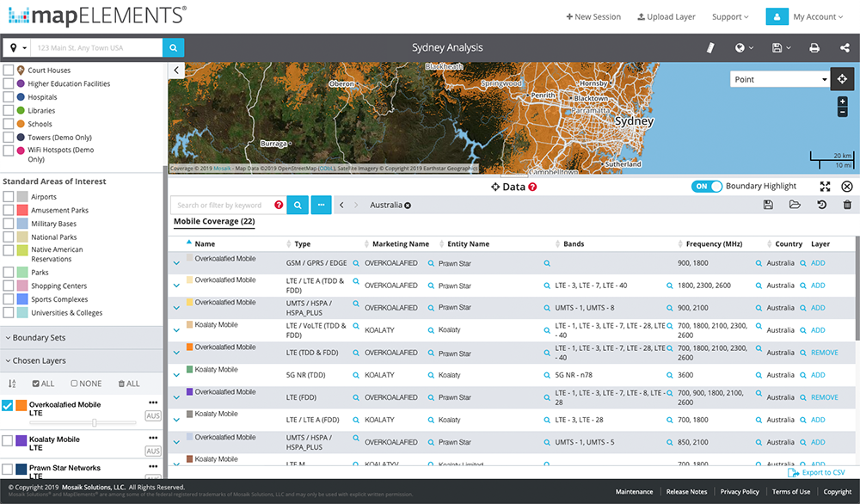Open the Point selection dropdown
Viewport: 860px width, 504px height.
779,79
